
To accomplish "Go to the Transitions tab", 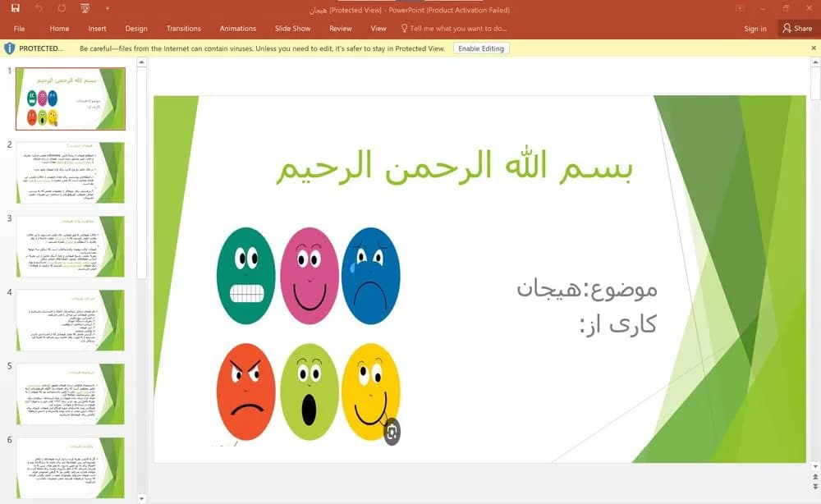I will [x=183, y=28].
